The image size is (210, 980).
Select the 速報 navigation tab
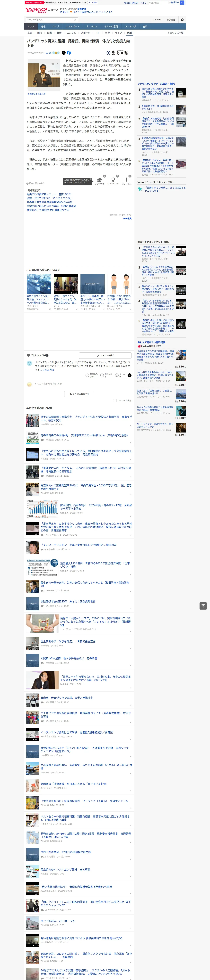tap(43, 27)
